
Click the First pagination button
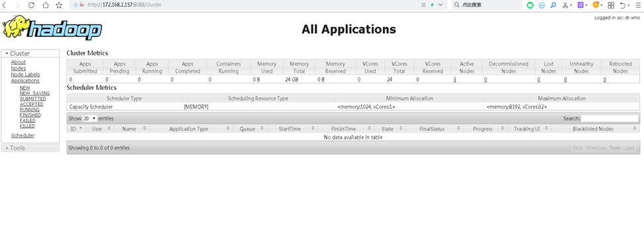pyautogui.click(x=578, y=147)
